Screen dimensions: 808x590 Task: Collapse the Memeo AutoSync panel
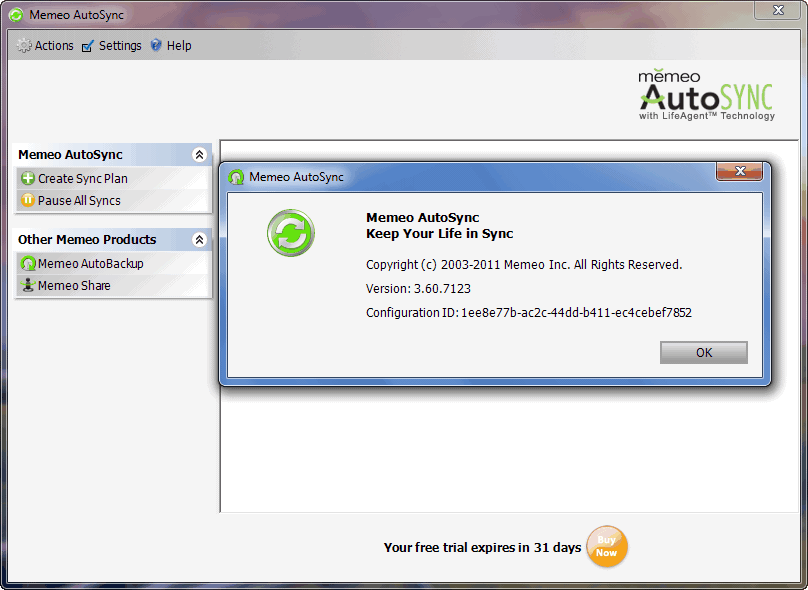click(200, 154)
